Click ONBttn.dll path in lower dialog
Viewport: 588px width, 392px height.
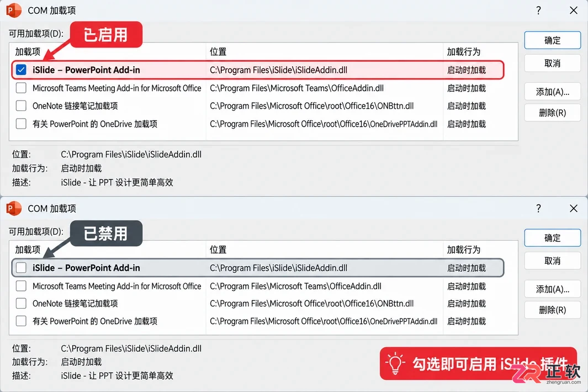(x=311, y=303)
